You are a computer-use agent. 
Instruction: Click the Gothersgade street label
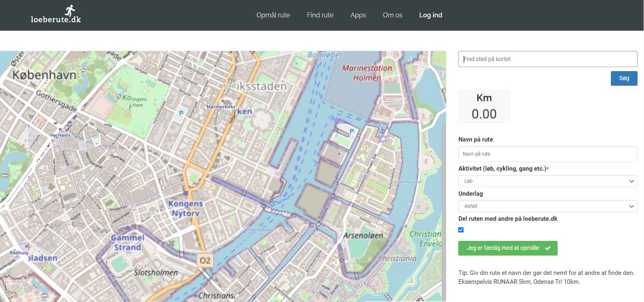[56, 101]
